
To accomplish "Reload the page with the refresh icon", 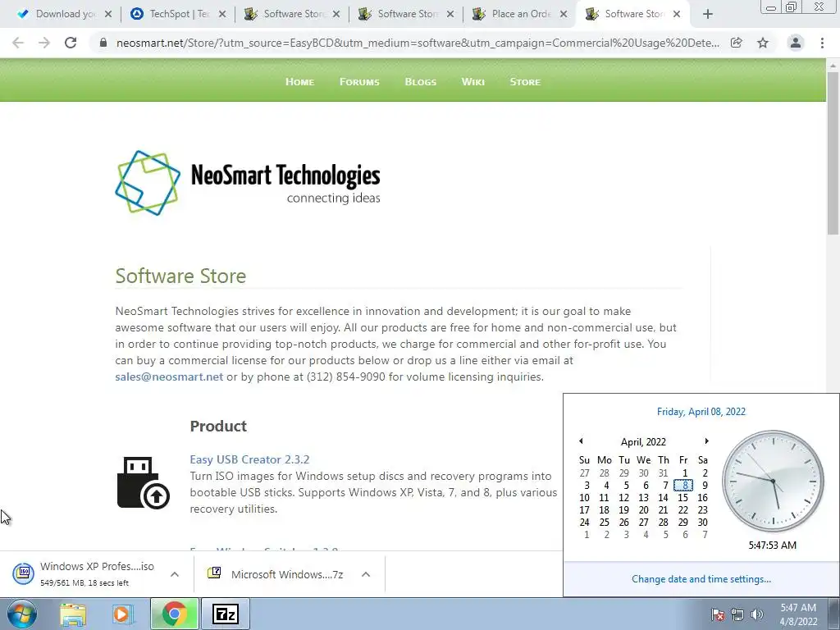I will pyautogui.click(x=71, y=43).
